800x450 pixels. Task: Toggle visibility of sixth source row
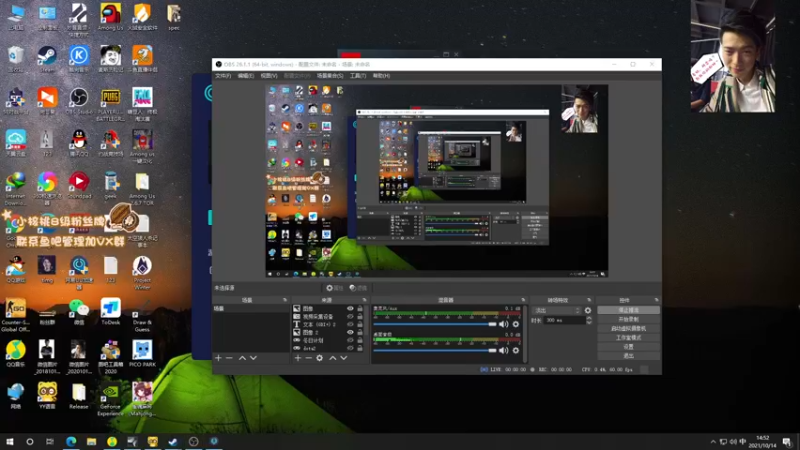coord(350,348)
